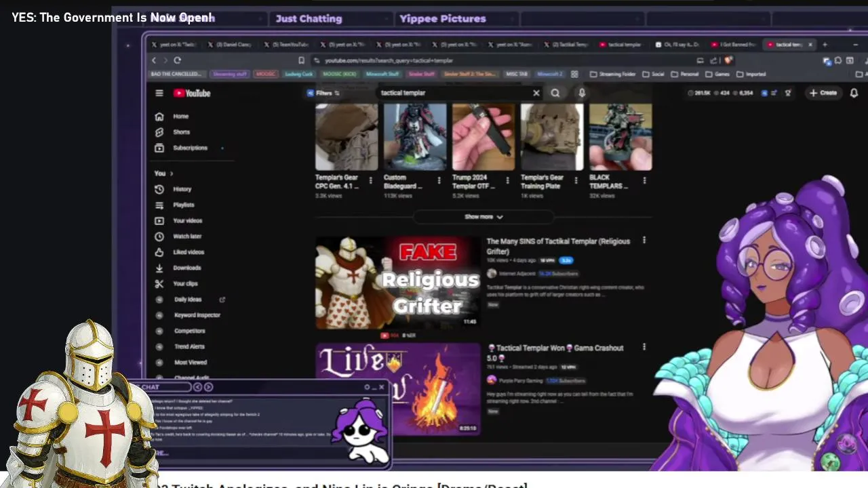Open options for Templar's Gear CPC Gen short
This screenshot has height=488, width=868.
(370, 180)
